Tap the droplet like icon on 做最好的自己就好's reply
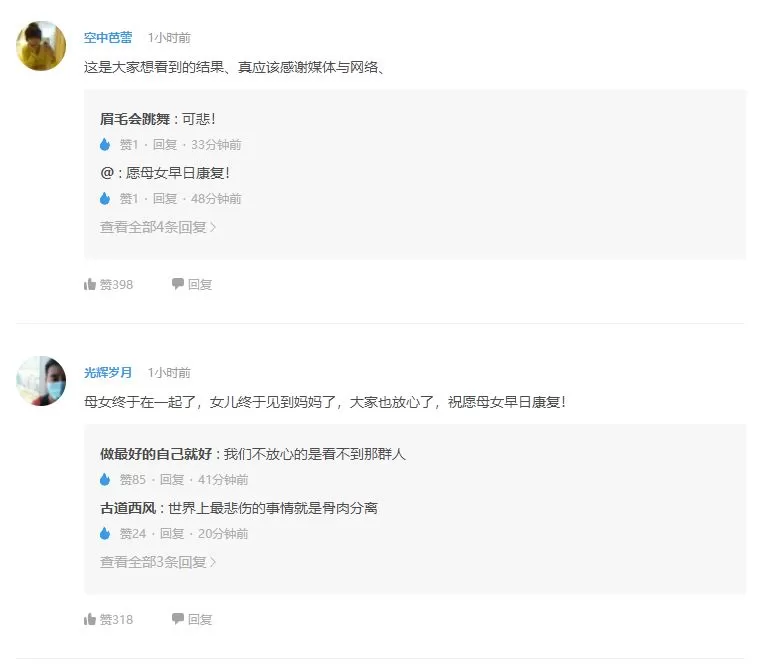 (x=105, y=479)
